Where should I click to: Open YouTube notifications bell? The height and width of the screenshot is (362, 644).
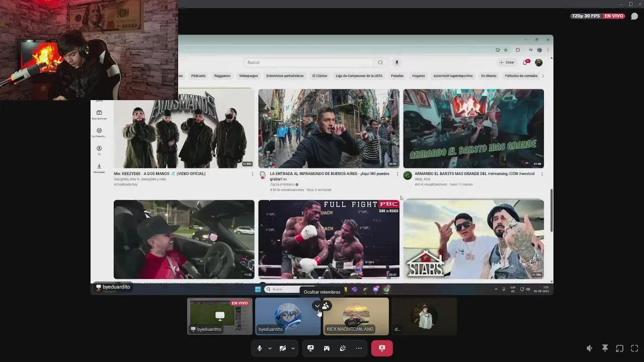click(525, 62)
